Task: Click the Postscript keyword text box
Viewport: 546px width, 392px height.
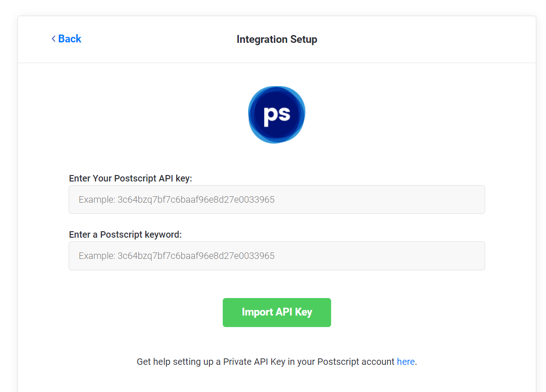Action: tap(277, 256)
